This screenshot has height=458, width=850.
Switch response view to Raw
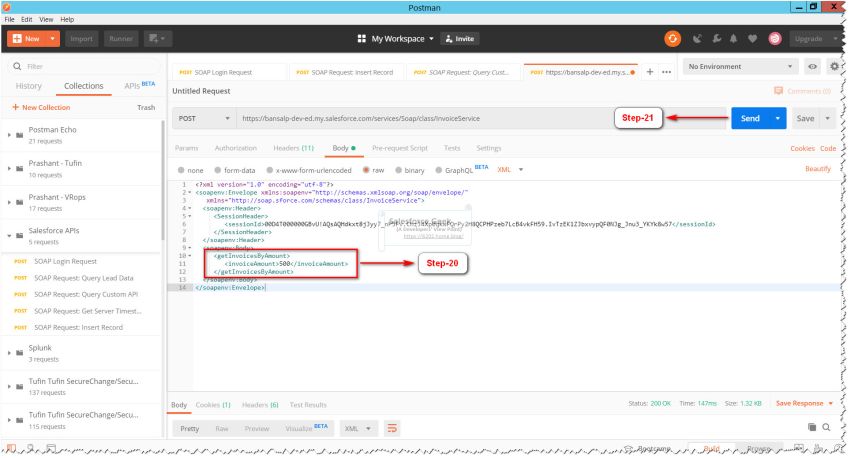tap(222, 428)
